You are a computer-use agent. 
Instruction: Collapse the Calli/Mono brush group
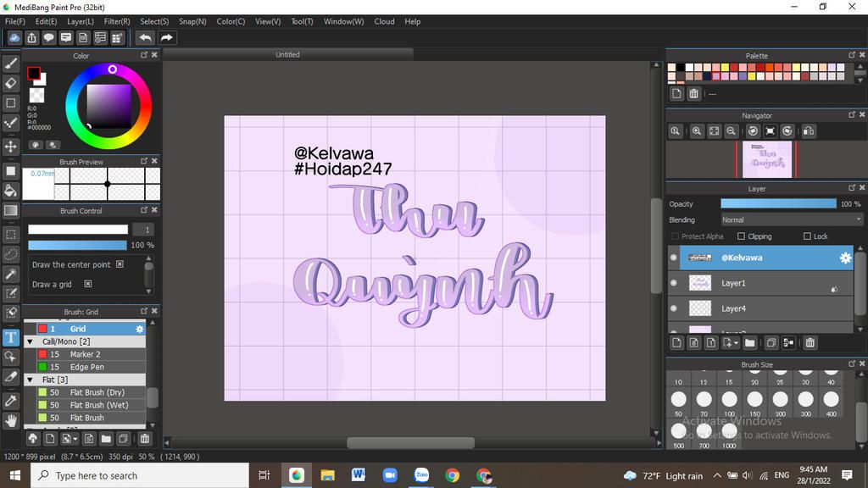click(31, 342)
